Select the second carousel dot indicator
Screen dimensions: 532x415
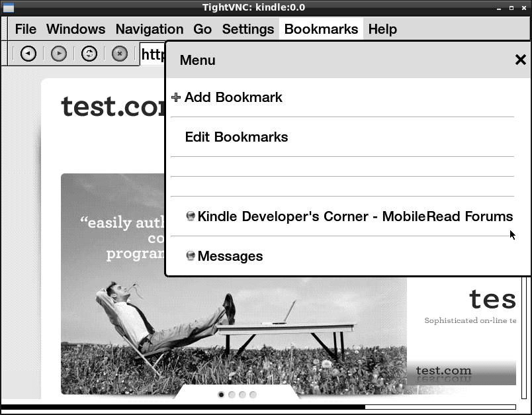click(232, 394)
